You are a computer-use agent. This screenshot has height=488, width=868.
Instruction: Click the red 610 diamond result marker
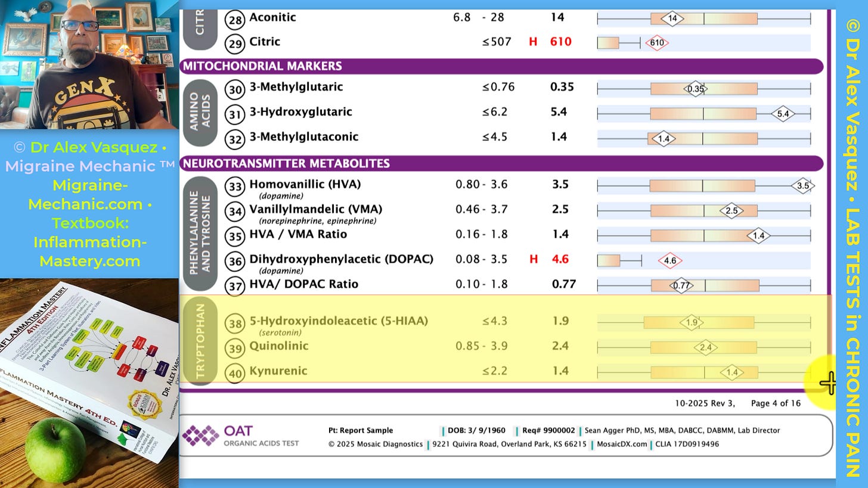click(x=657, y=43)
